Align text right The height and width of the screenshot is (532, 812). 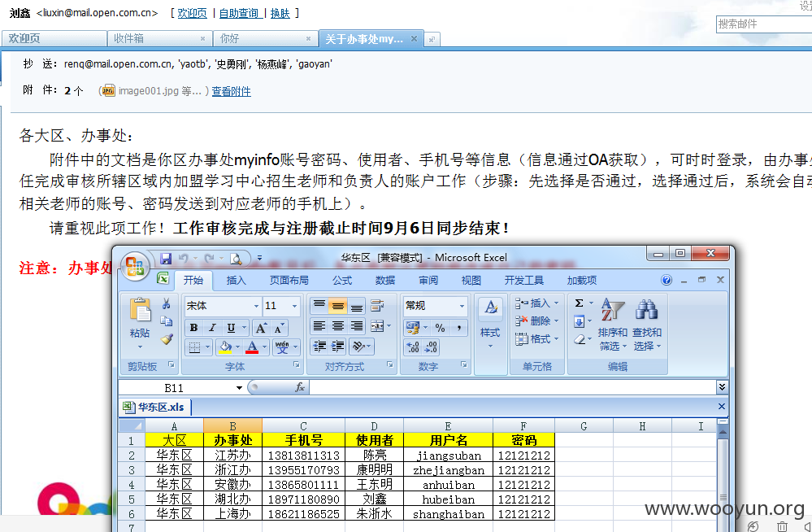tap(357, 326)
